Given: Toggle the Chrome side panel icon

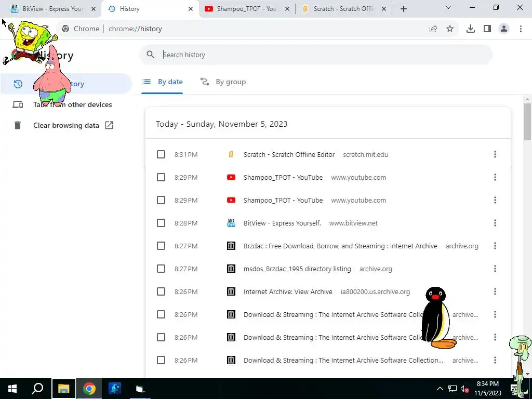Looking at the screenshot, I should click(487, 29).
